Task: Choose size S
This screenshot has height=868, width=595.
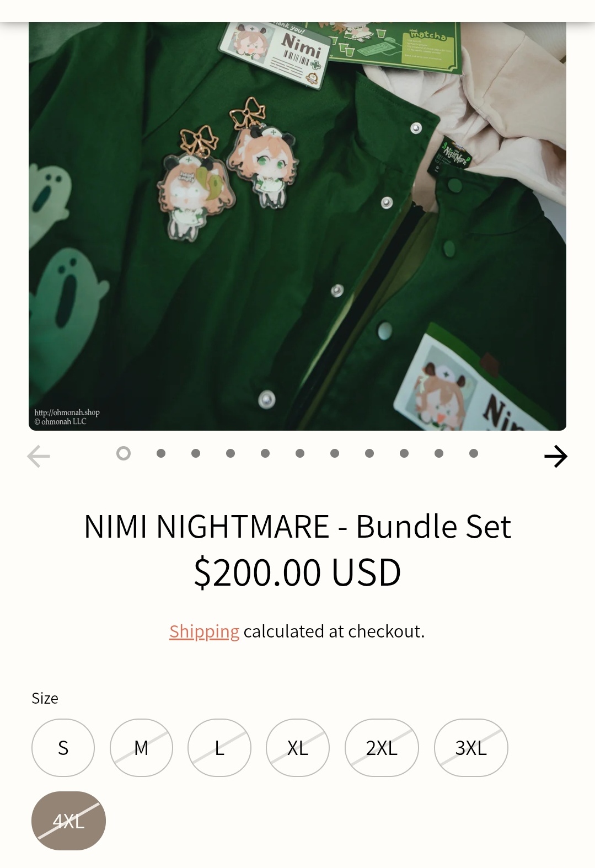Action: [x=63, y=748]
